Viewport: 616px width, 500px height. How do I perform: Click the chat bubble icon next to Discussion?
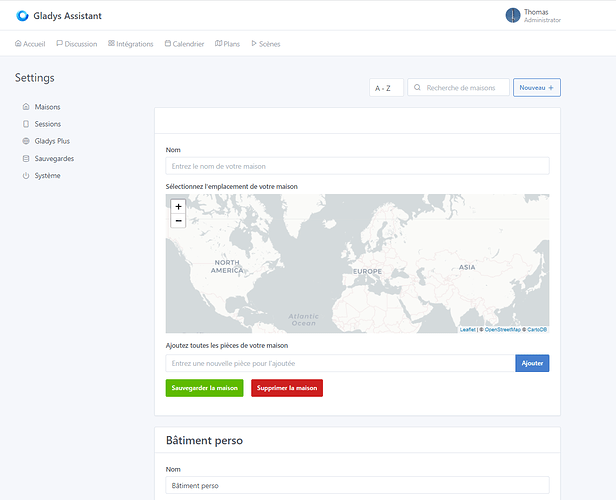[59, 43]
